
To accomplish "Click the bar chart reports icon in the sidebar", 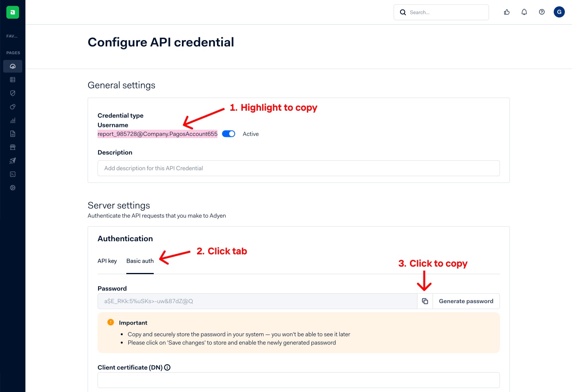I will (13, 120).
